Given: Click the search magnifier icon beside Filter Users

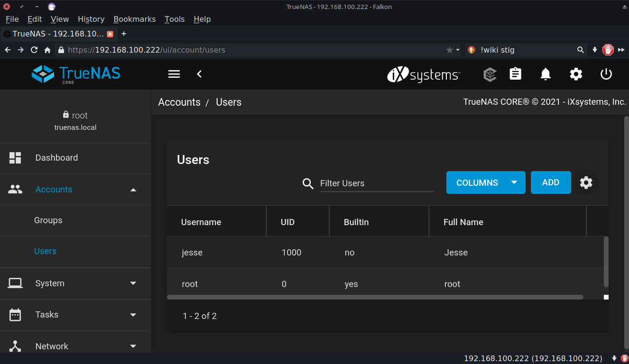Looking at the screenshot, I should (308, 184).
